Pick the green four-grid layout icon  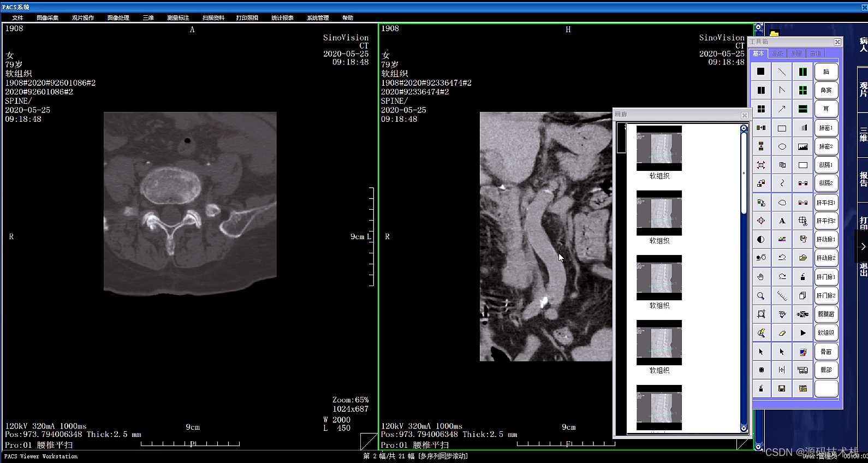tap(802, 90)
